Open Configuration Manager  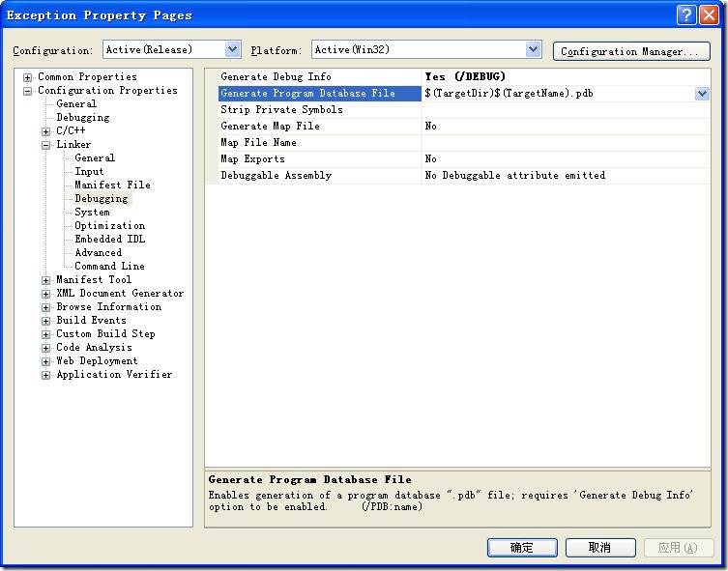[631, 51]
